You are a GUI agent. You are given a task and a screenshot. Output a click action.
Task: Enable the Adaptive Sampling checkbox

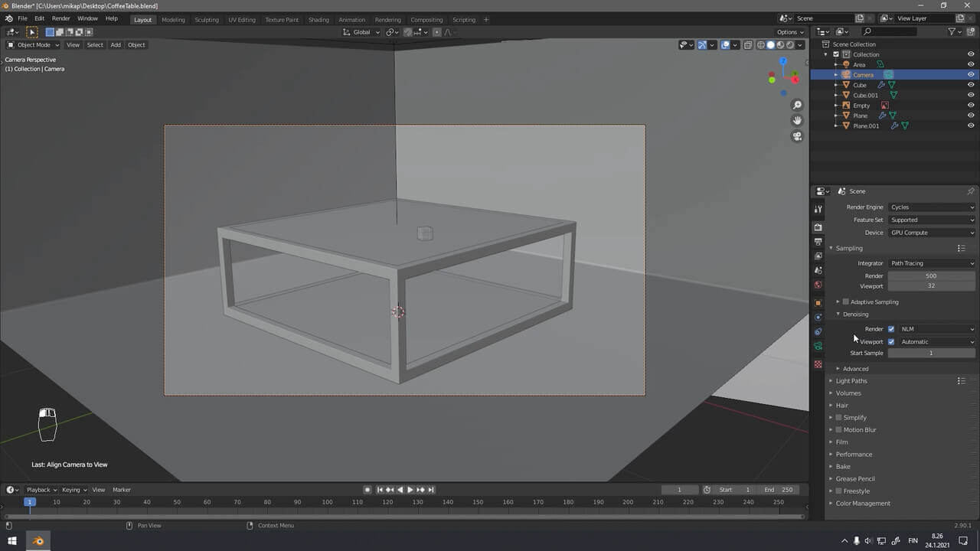[x=845, y=302]
